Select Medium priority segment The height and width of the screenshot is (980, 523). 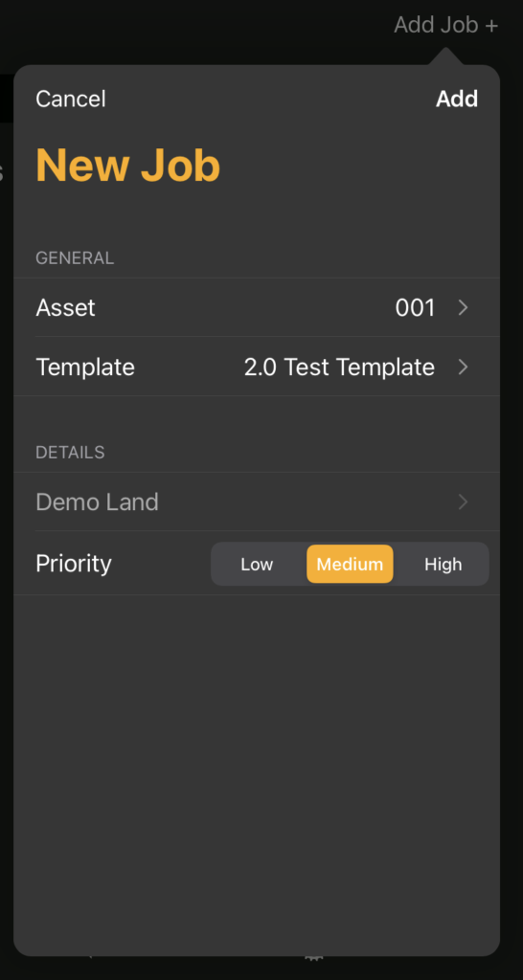coord(350,565)
